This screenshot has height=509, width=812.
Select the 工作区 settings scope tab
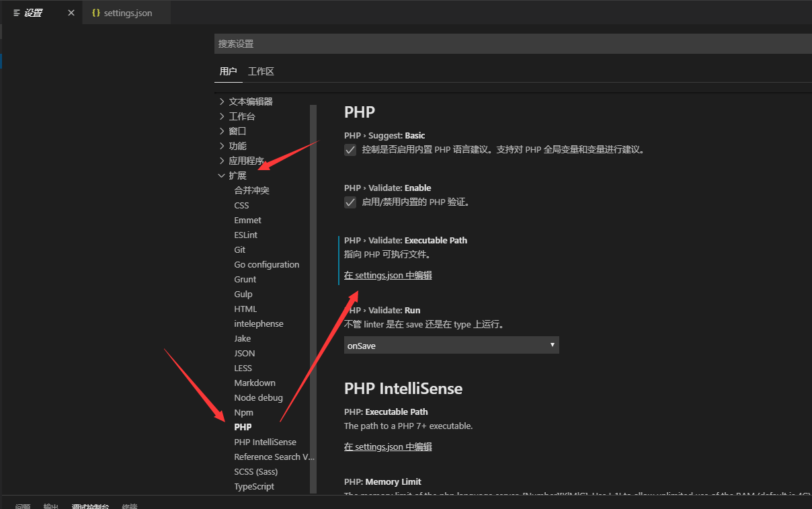click(261, 71)
